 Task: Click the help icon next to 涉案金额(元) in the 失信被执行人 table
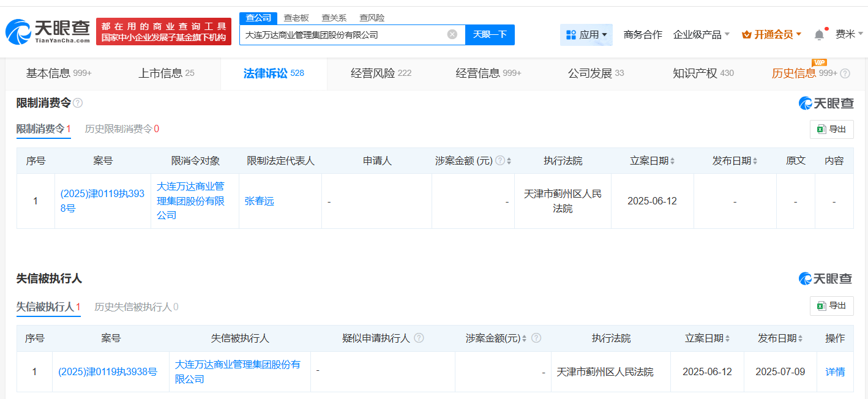(536, 338)
